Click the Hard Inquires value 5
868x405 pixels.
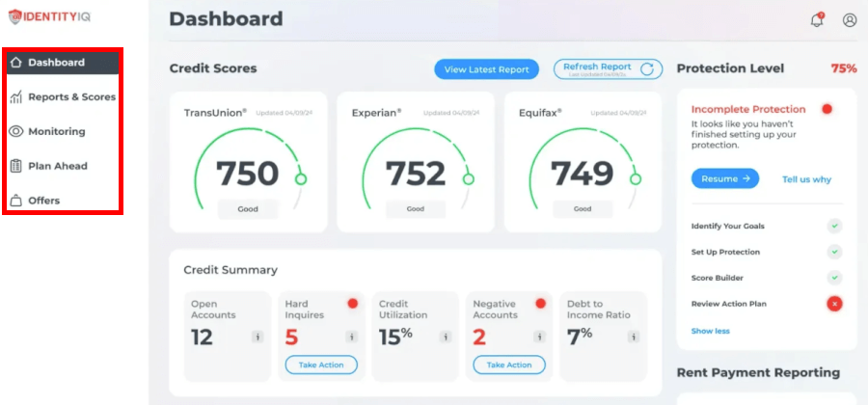coord(291,337)
